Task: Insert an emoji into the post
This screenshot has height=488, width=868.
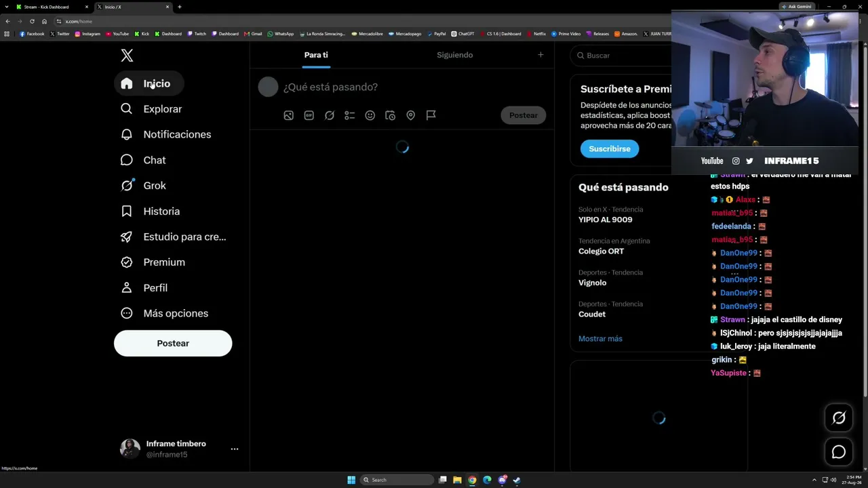Action: 370,115
